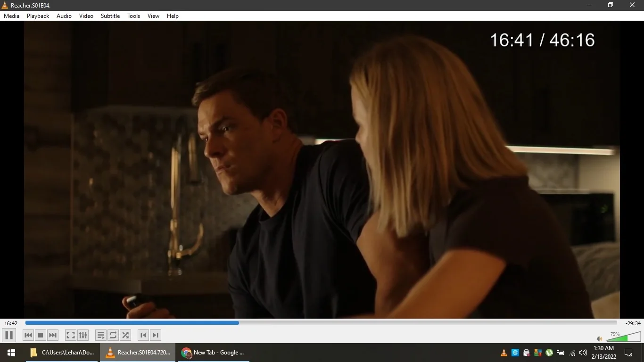The width and height of the screenshot is (644, 362).
Task: Open the Windows notification center
Action: pos(628,353)
